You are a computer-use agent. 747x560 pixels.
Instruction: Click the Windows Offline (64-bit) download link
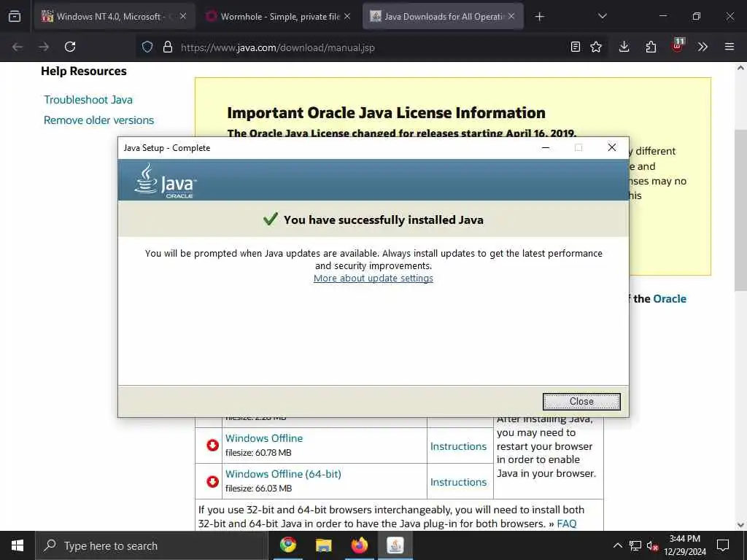click(x=283, y=474)
